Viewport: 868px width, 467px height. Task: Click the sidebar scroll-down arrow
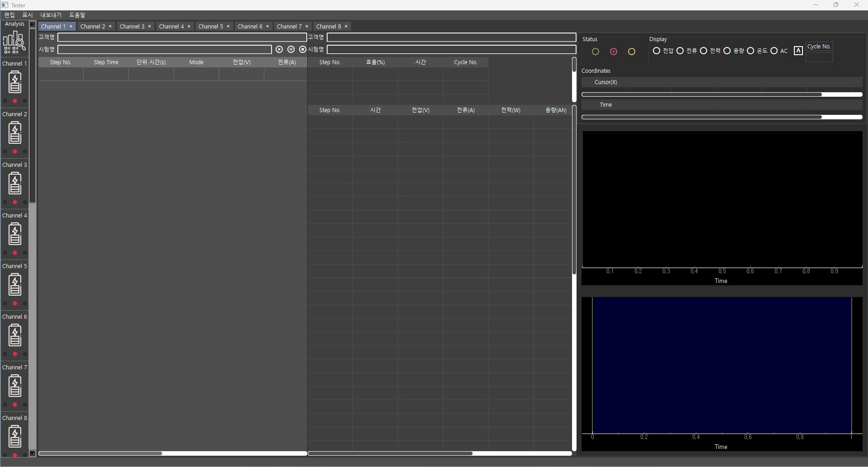coord(32,453)
